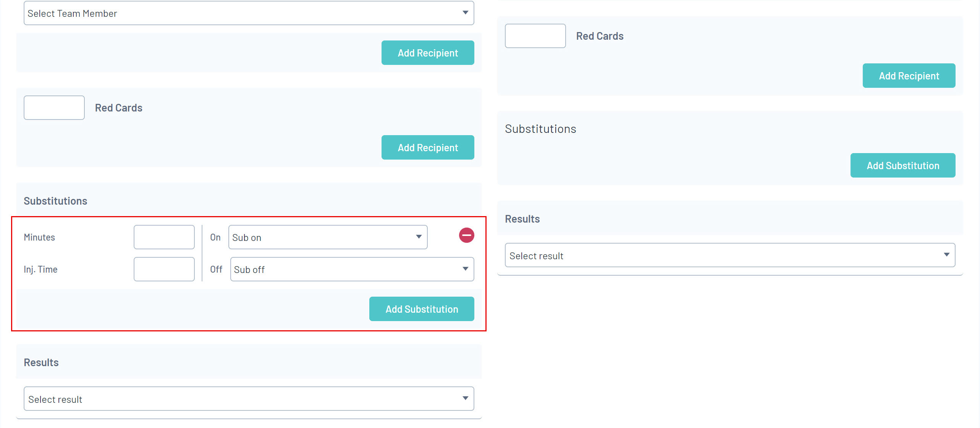Open right Select result dropdown
The image size is (980, 428).
[729, 255]
